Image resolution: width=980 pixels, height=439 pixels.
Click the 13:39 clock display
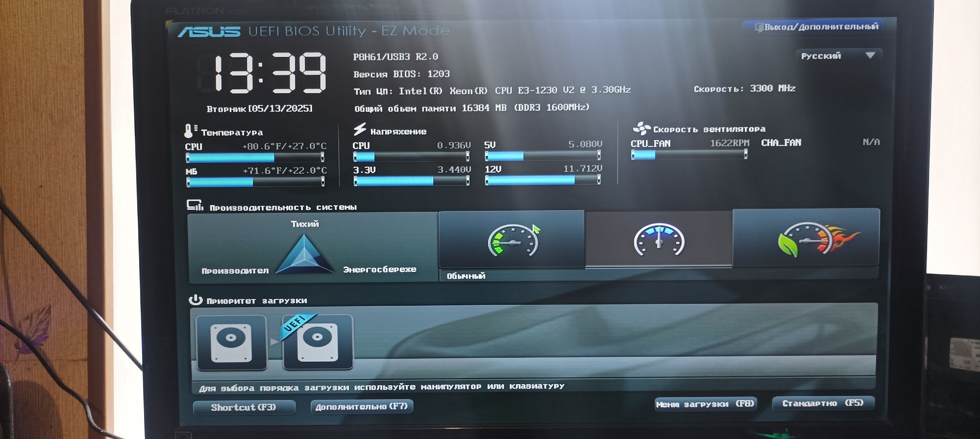[270, 73]
